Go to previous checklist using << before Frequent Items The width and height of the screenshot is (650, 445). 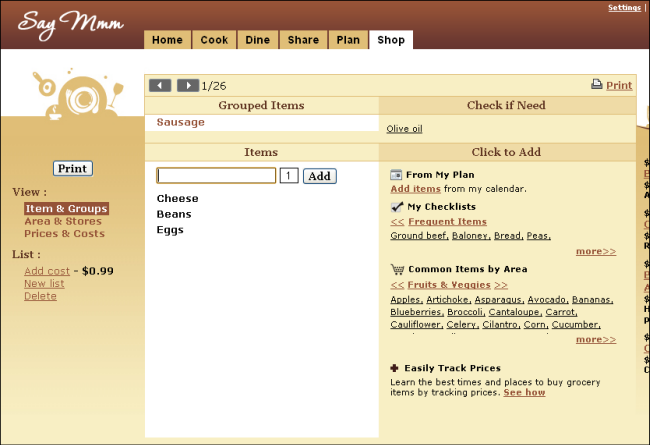pyautogui.click(x=397, y=222)
